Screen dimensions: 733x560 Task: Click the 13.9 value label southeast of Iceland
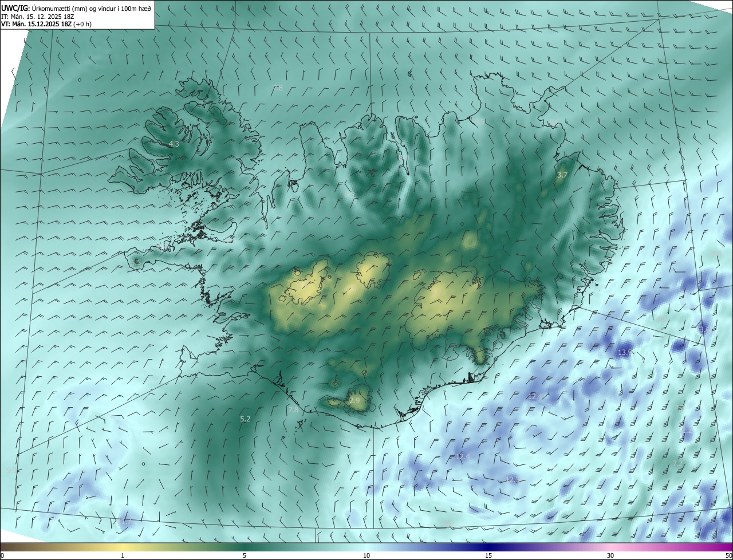[625, 353]
